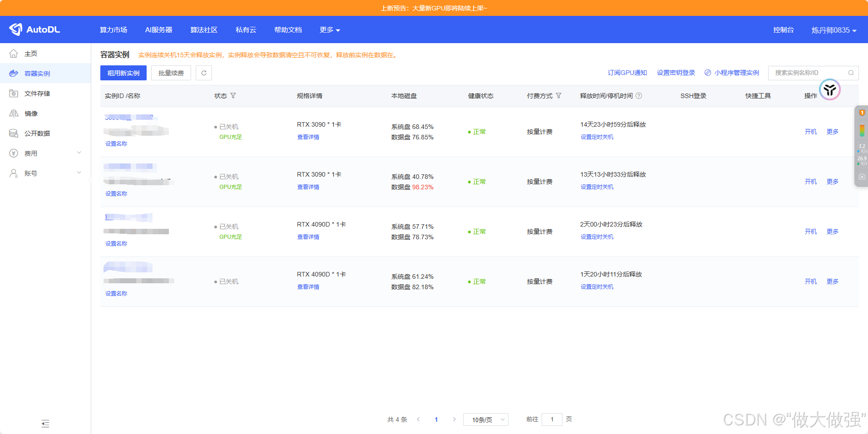The width and height of the screenshot is (868, 434).
Task: Click the 搜索实例名称/ID search field
Action: 808,73
